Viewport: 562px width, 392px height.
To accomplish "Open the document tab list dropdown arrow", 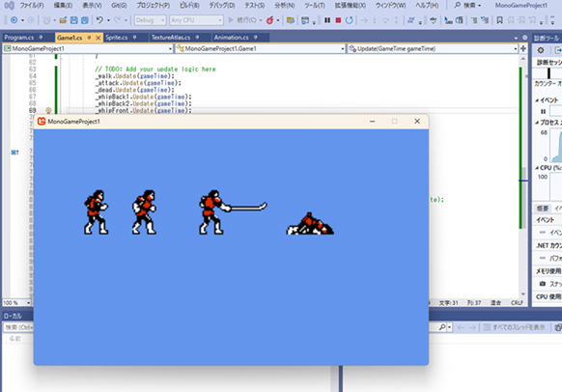I will [x=516, y=38].
